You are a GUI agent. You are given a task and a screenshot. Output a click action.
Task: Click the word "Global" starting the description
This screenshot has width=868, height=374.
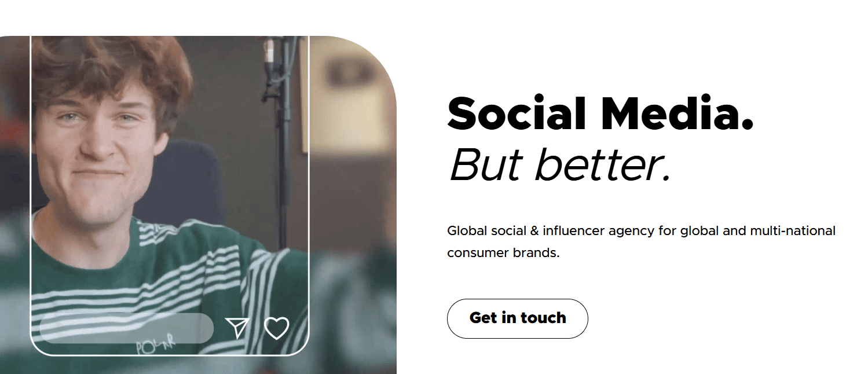(x=467, y=231)
